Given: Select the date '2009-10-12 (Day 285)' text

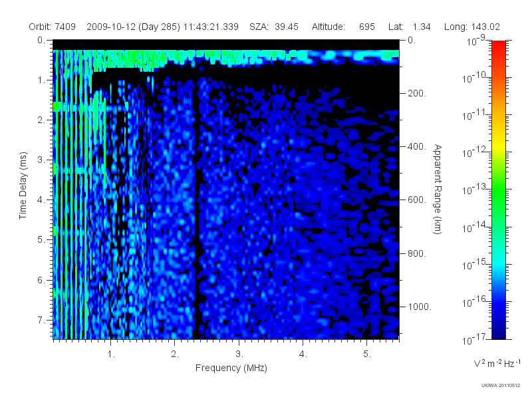Looking at the screenshot, I should [x=134, y=27].
